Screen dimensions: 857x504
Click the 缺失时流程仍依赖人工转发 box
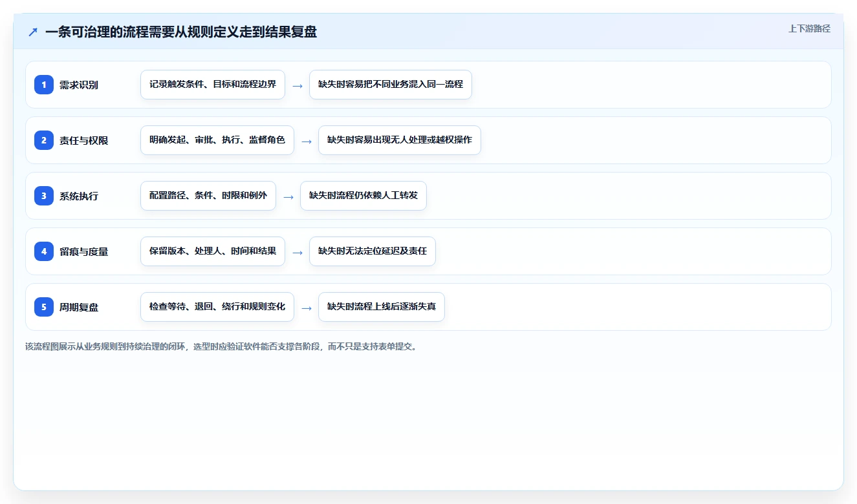tap(363, 196)
